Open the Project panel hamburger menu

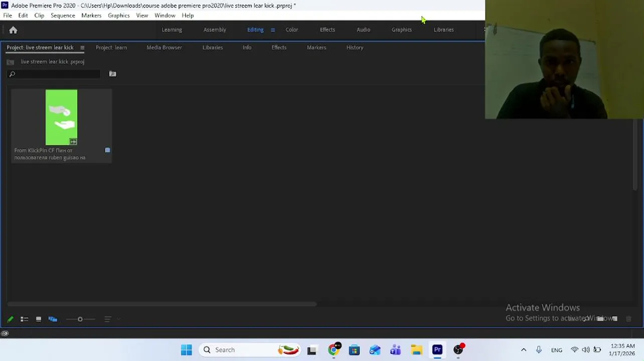point(82,48)
